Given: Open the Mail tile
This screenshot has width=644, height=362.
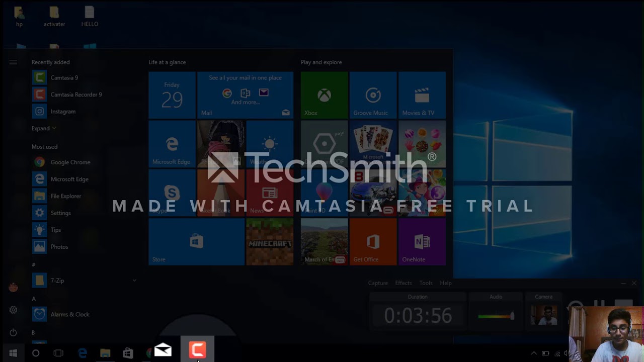Looking at the screenshot, I should tap(246, 95).
